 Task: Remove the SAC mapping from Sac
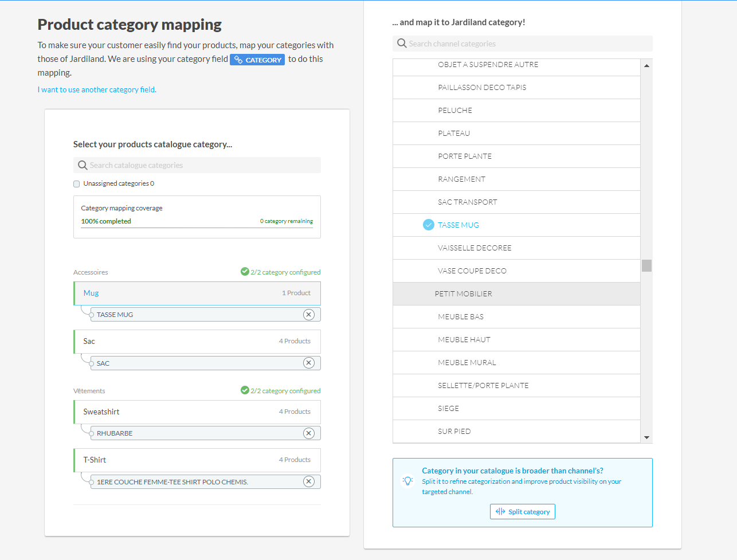(308, 363)
